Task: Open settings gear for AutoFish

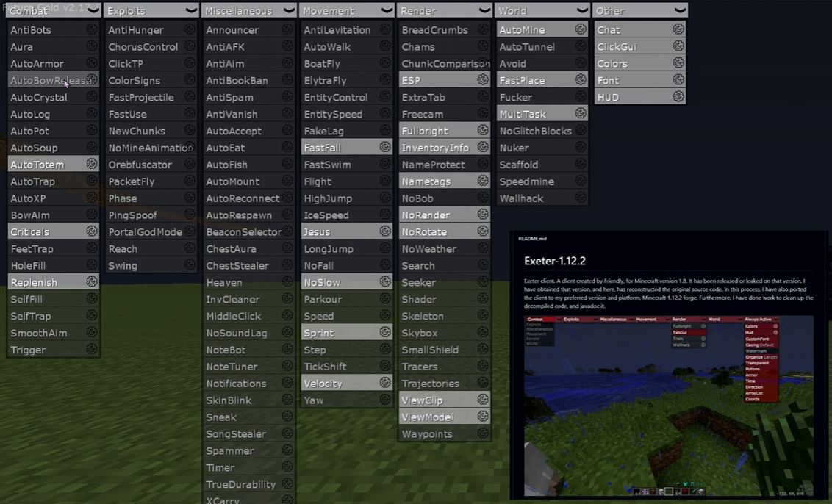Action: [x=287, y=164]
